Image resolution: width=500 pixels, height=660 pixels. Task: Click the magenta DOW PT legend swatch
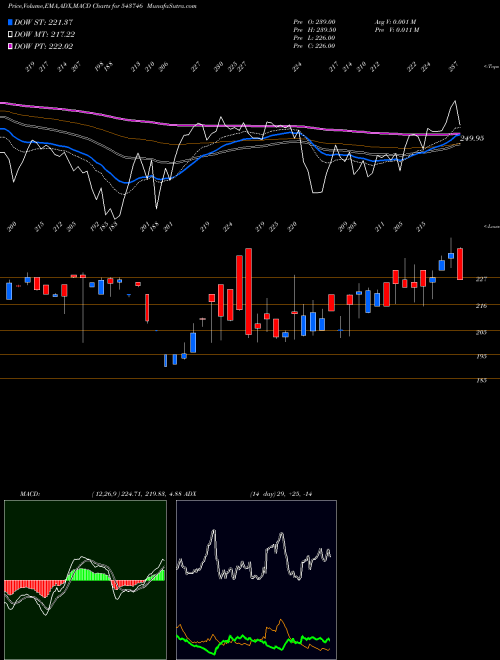pos(11,46)
